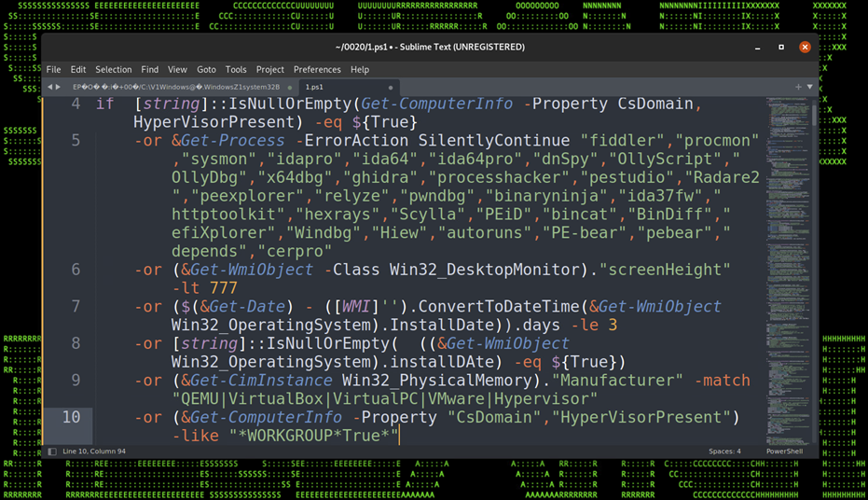This screenshot has width=868, height=500.
Task: Click the tab scroll left arrow
Action: [x=49, y=87]
